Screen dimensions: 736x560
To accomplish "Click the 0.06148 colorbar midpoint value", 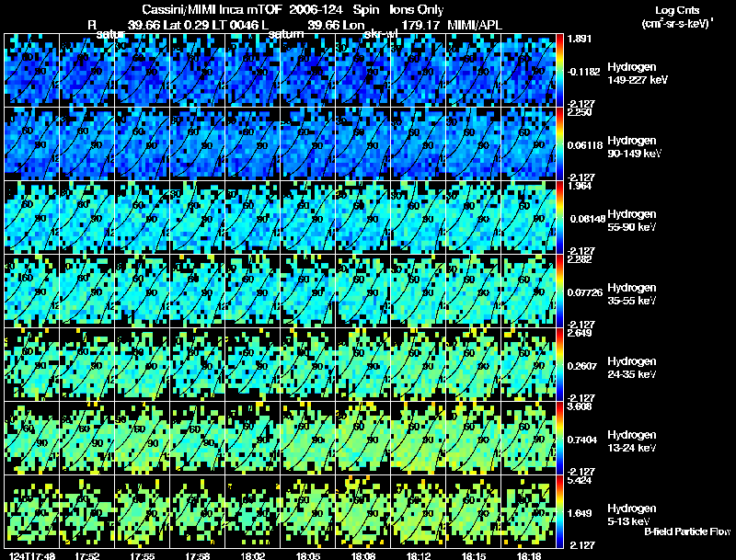I will pyautogui.click(x=587, y=219).
